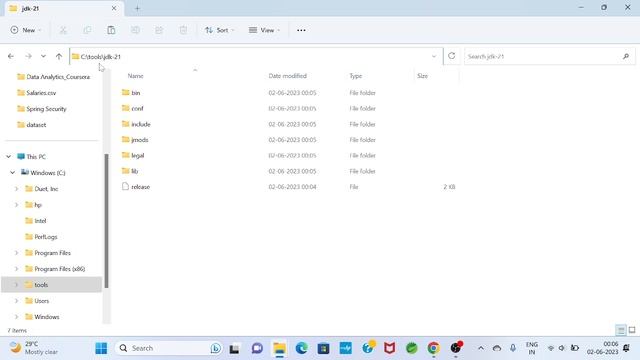Screen dimensions: 640x360
Task: Click the Paste clipboard icon
Action: [111, 30]
